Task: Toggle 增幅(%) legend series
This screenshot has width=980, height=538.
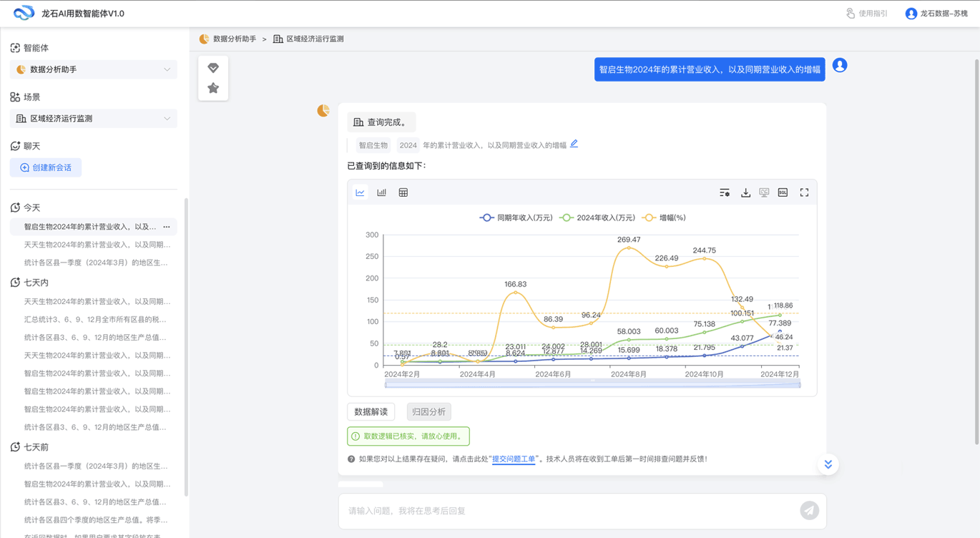Action: point(664,217)
